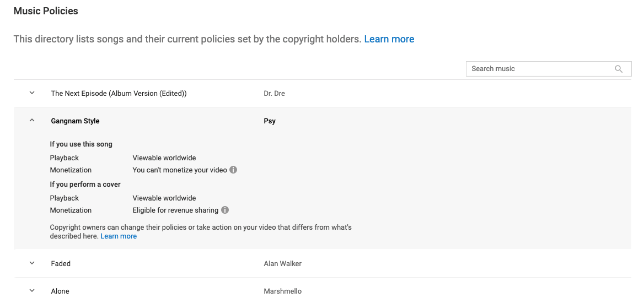644x303 pixels.
Task: Select the Alone song title
Action: point(60,291)
